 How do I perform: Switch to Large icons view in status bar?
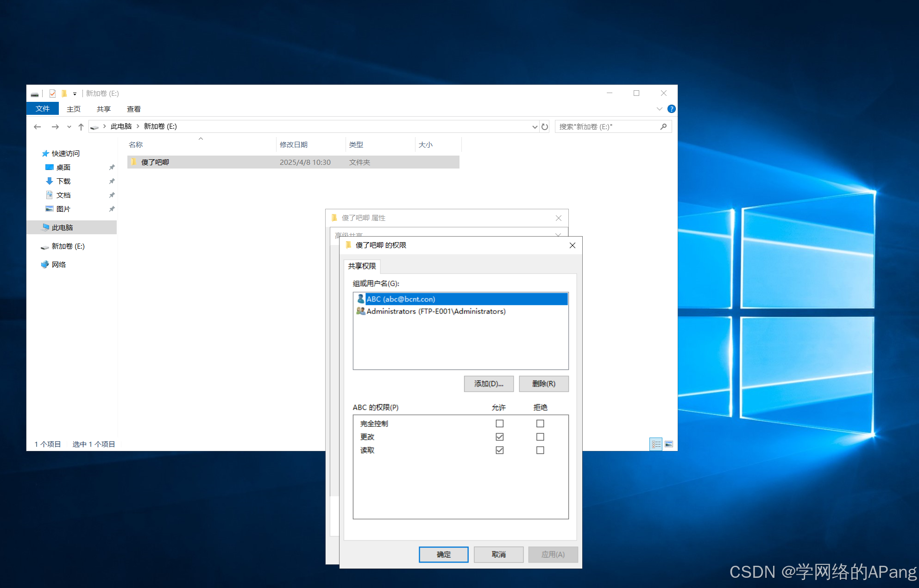pyautogui.click(x=669, y=444)
